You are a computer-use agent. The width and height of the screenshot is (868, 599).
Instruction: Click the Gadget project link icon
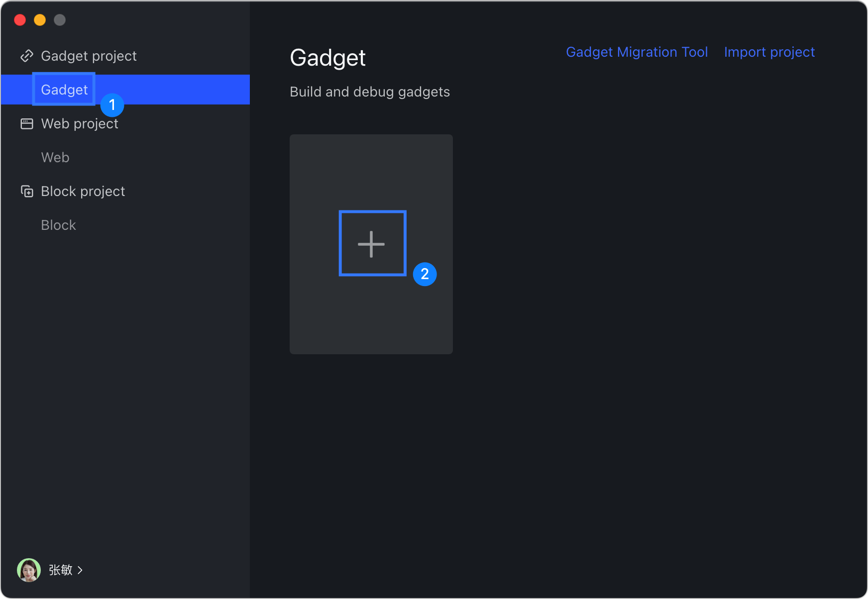[x=27, y=56]
